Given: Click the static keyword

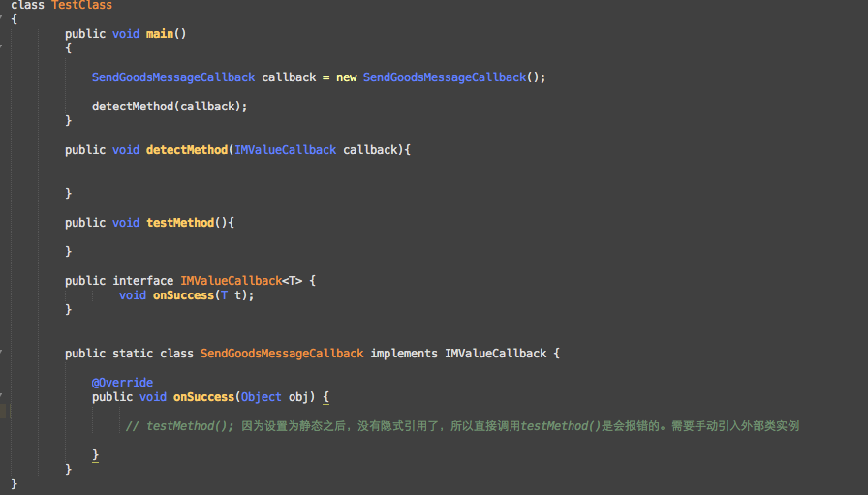Looking at the screenshot, I should [133, 354].
